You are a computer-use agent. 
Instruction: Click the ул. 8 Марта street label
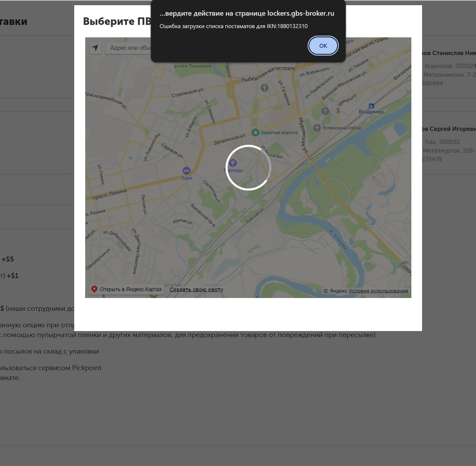coord(191,127)
